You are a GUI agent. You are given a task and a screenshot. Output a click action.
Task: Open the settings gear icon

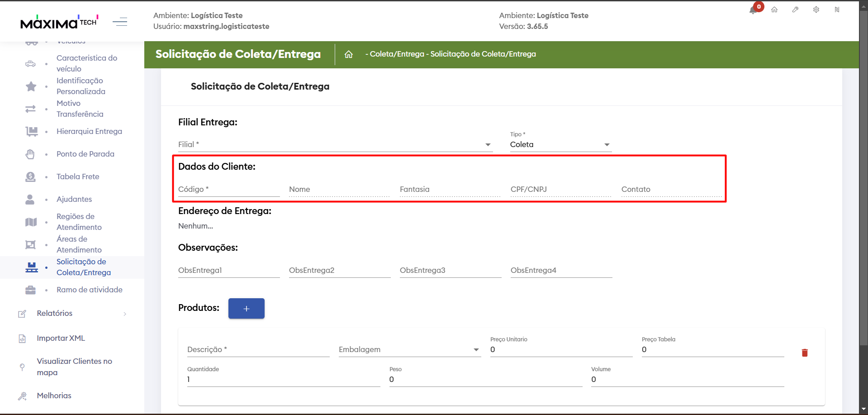click(x=816, y=10)
